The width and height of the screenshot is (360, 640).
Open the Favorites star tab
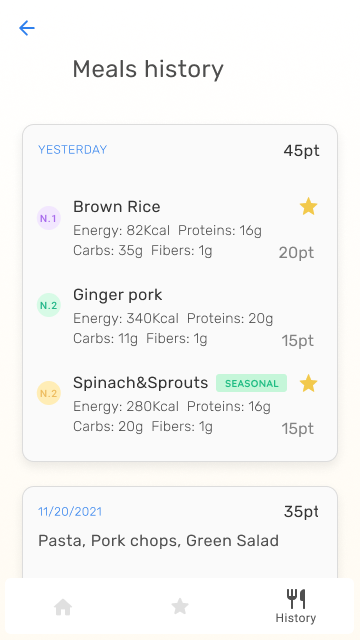180,607
